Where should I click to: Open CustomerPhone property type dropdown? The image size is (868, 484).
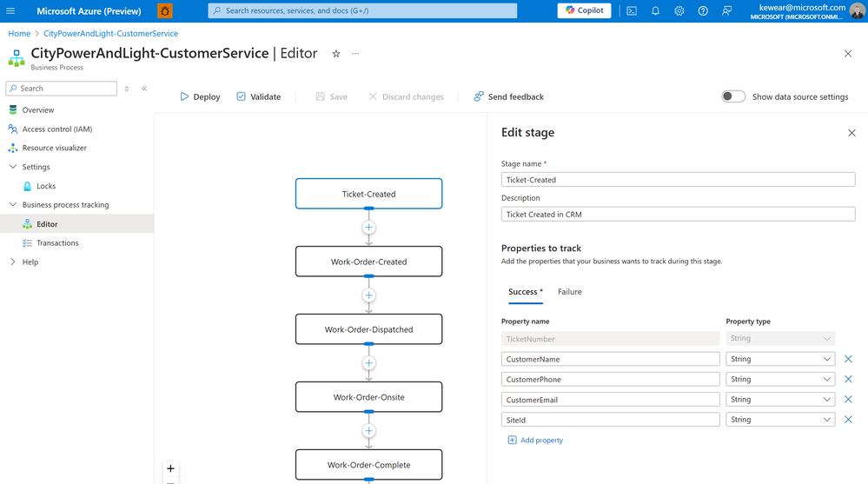point(780,380)
